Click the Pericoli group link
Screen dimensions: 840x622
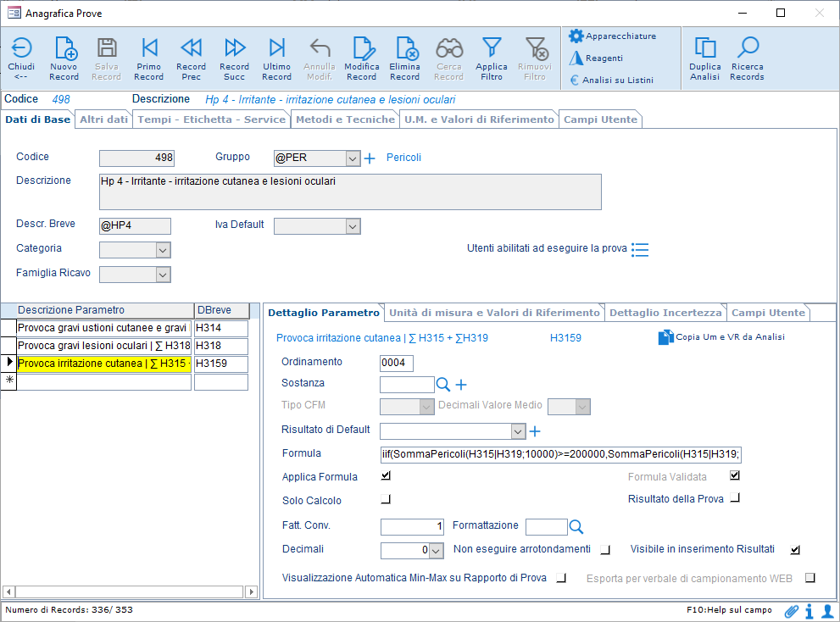coord(404,158)
